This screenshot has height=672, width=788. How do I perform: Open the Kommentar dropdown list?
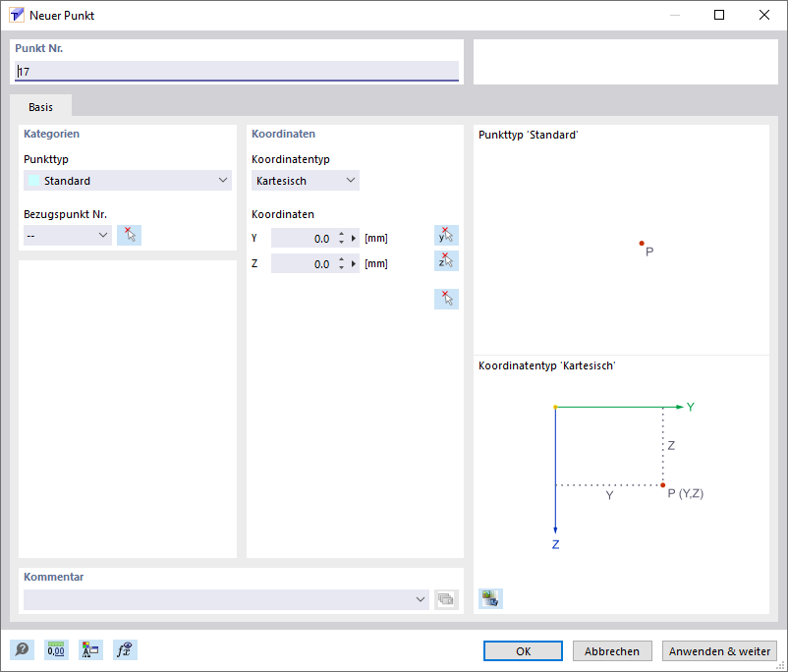pyautogui.click(x=421, y=599)
